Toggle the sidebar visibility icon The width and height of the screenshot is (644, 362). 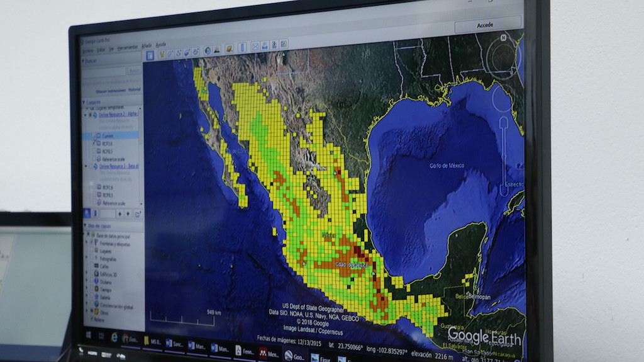[150, 55]
